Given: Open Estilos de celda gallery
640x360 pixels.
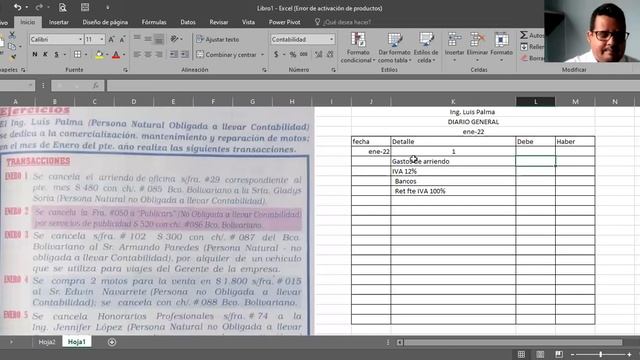Looking at the screenshot, I should click(x=426, y=48).
